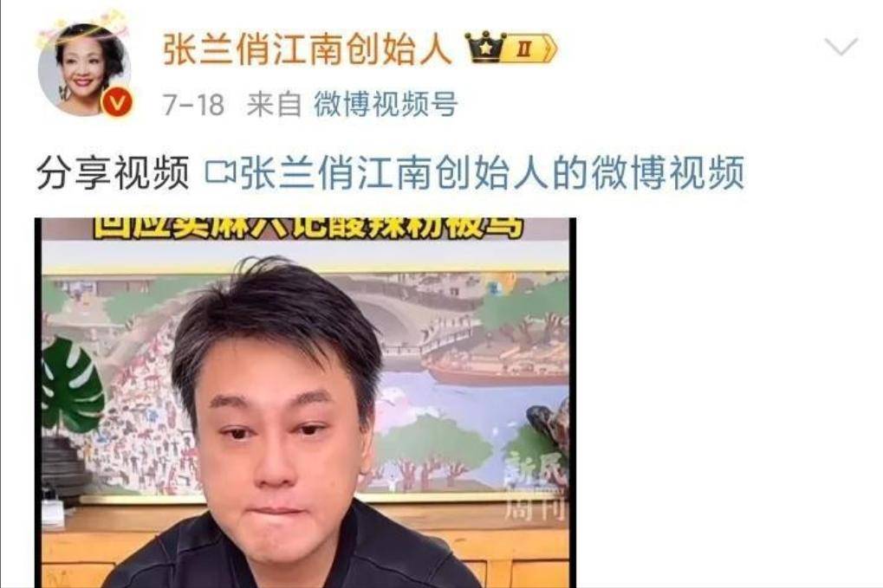Click the 来自 label beside the date
This screenshot has height=588, width=883.
274,105
